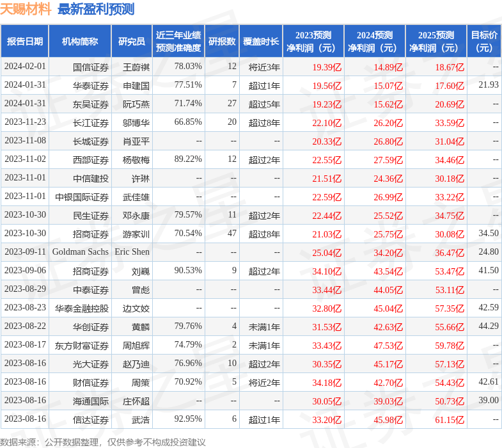The width and height of the screenshot is (502, 448).
Task: Click the 机构简称 column header
Action: coord(80,42)
